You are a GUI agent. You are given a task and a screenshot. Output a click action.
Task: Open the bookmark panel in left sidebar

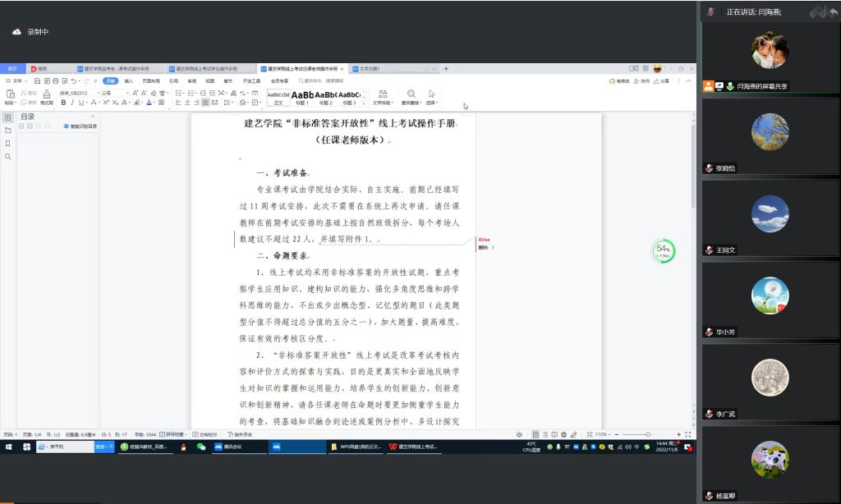click(x=8, y=143)
